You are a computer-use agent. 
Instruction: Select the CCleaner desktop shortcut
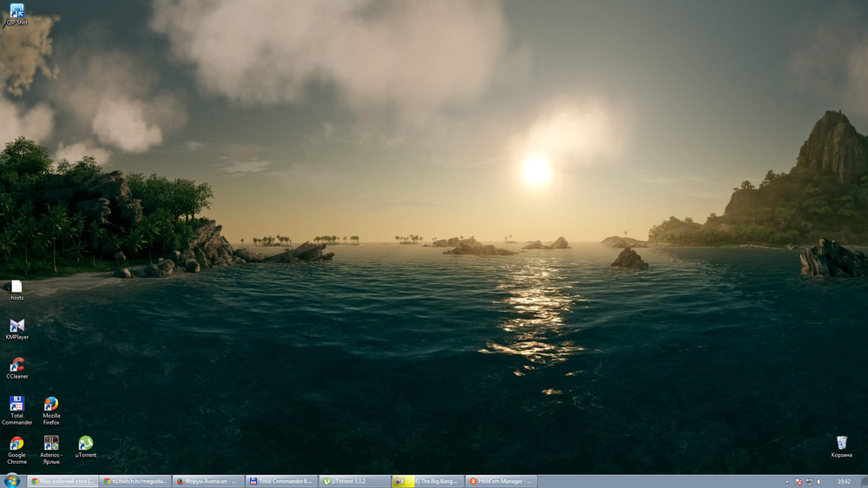pyautogui.click(x=16, y=368)
